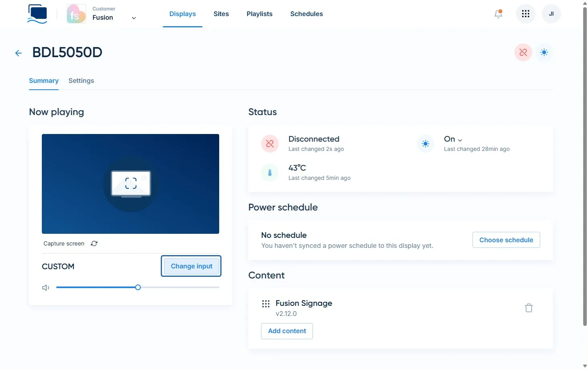
Task: Click the blue power sun icon beside the title
Action: (x=544, y=52)
